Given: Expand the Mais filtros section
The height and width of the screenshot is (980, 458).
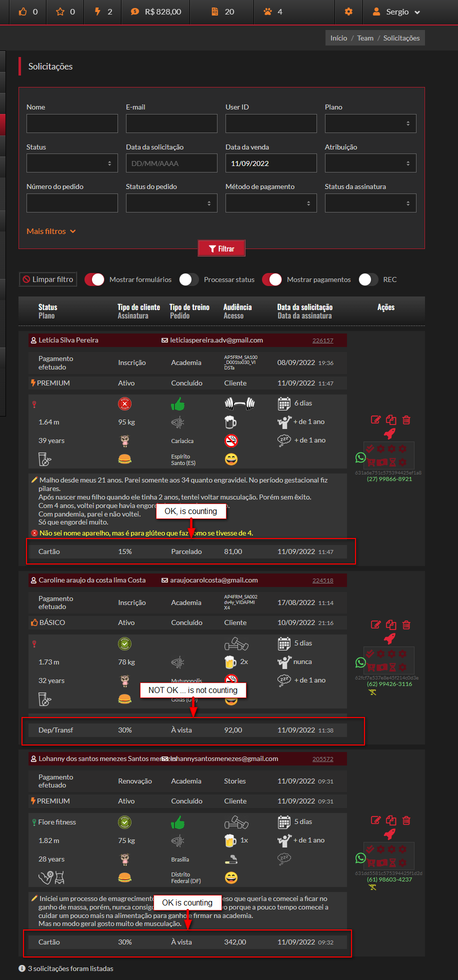Looking at the screenshot, I should click(51, 231).
